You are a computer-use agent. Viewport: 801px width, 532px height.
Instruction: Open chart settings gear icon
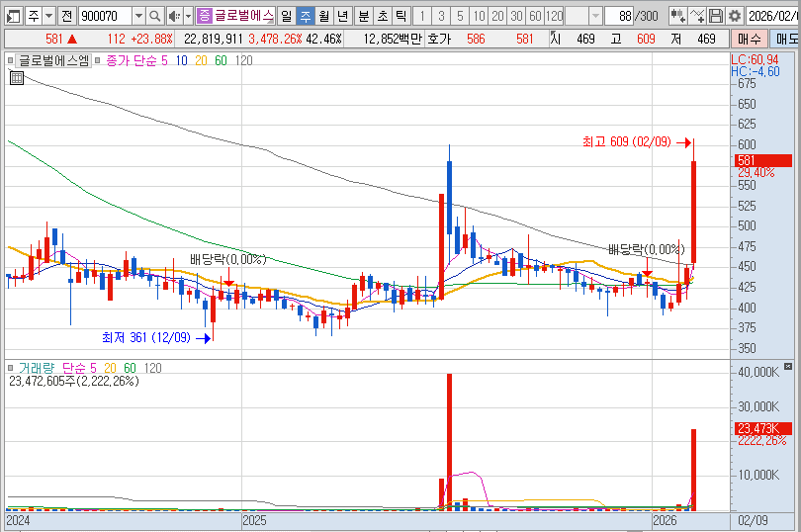pos(735,17)
